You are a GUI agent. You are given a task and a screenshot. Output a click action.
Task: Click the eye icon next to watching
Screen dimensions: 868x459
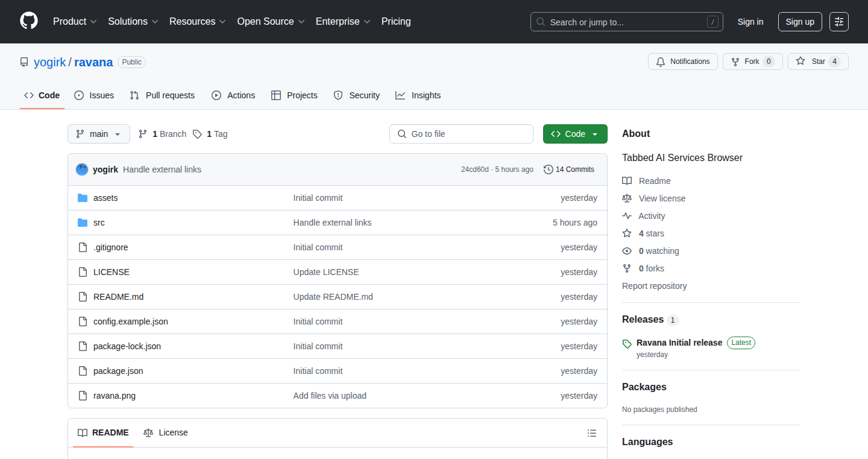click(x=627, y=251)
